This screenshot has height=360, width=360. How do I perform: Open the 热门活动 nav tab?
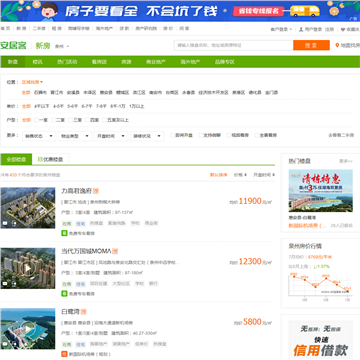(x=67, y=62)
